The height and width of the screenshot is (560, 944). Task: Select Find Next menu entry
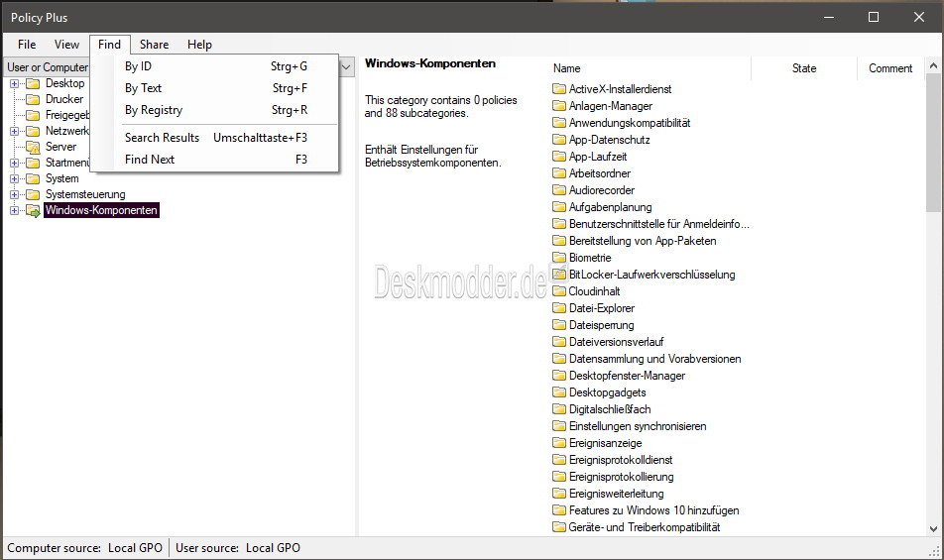click(217, 159)
